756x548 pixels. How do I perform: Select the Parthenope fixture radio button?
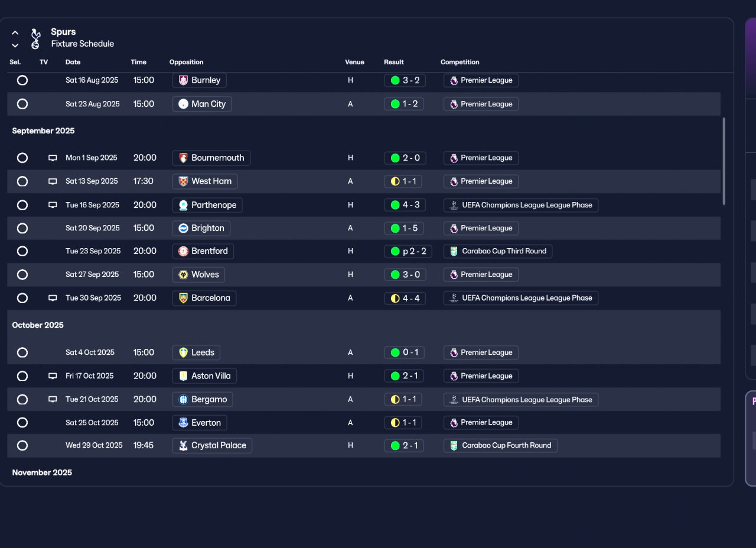coord(22,205)
